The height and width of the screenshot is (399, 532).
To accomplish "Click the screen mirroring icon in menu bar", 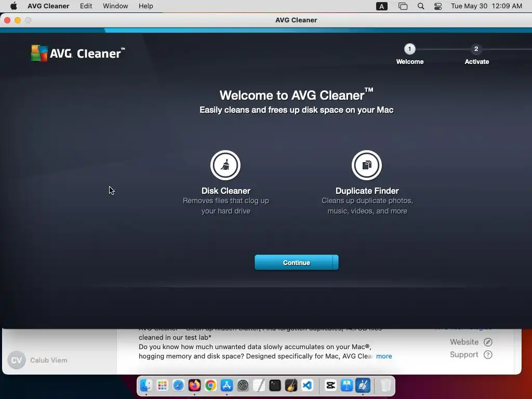I will (403, 6).
